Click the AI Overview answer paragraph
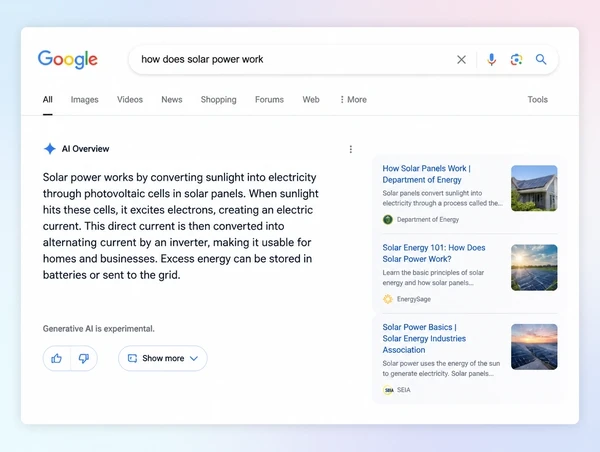 click(181, 226)
